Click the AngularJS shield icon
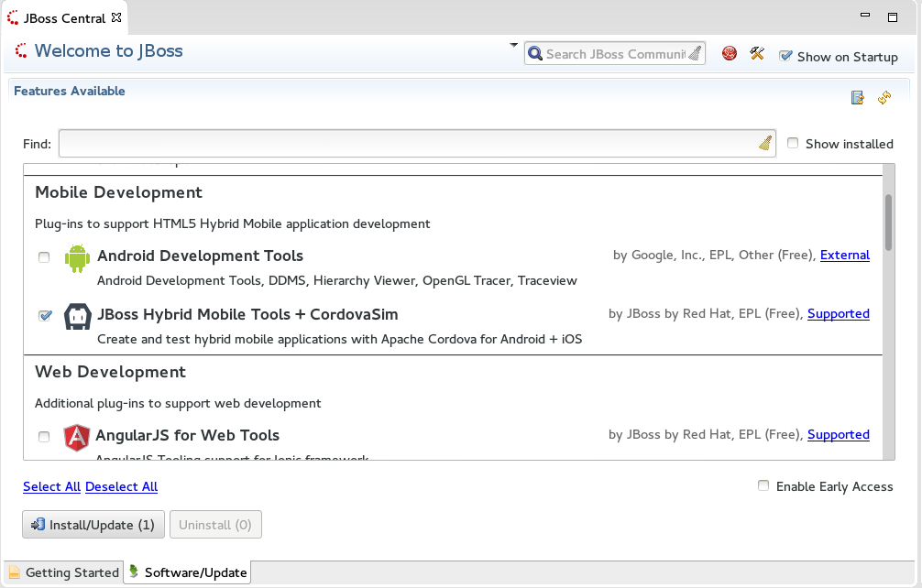 (x=76, y=438)
